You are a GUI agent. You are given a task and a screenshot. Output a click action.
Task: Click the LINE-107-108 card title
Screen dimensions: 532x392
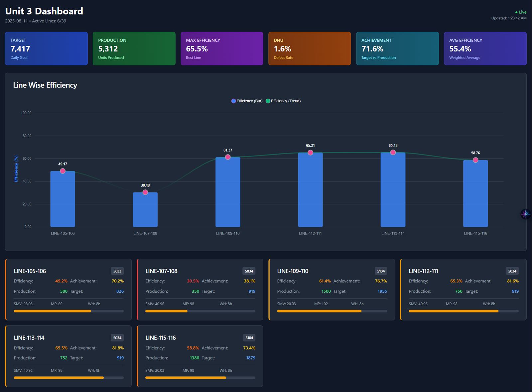click(x=161, y=271)
